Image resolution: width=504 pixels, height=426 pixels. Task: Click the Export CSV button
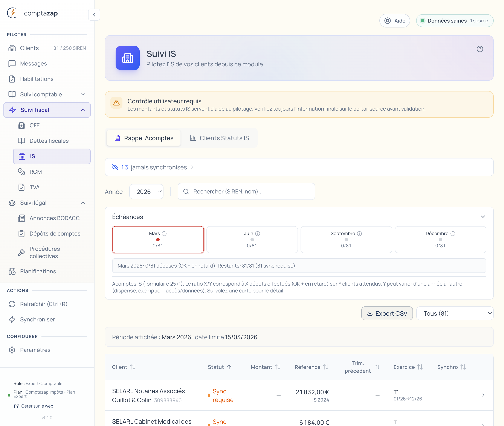click(387, 313)
